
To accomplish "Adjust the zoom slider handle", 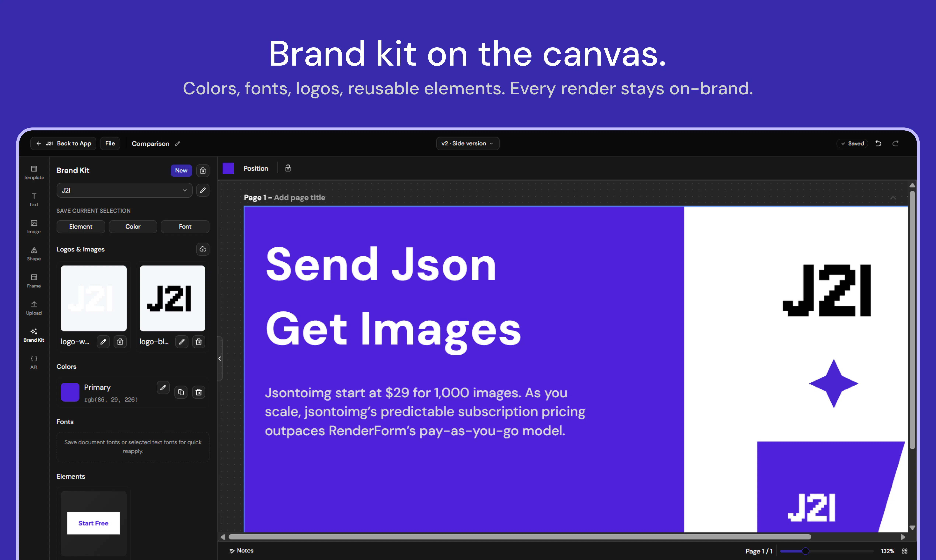I will pos(805,551).
